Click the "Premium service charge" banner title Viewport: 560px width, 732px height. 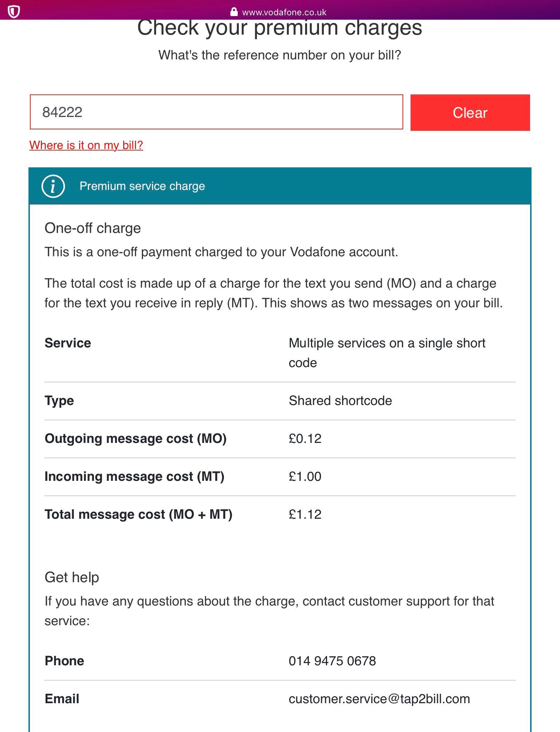142,186
